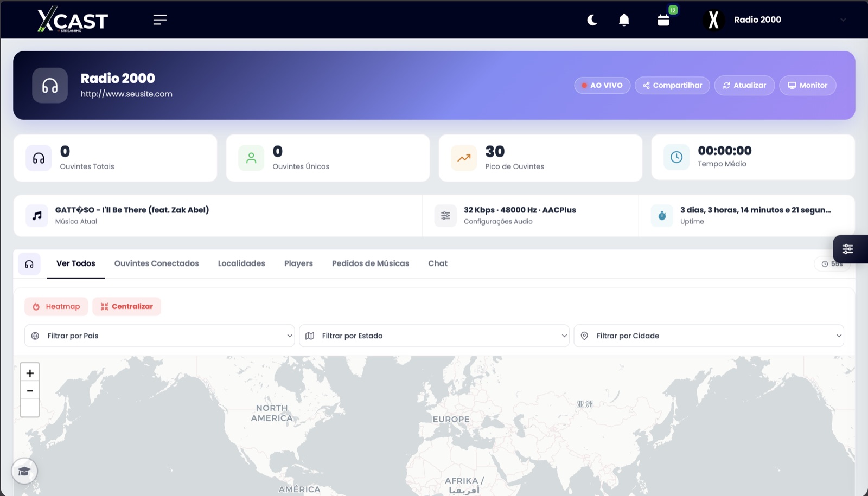
Task: Click the refresh countdown timer badge
Action: click(x=832, y=264)
